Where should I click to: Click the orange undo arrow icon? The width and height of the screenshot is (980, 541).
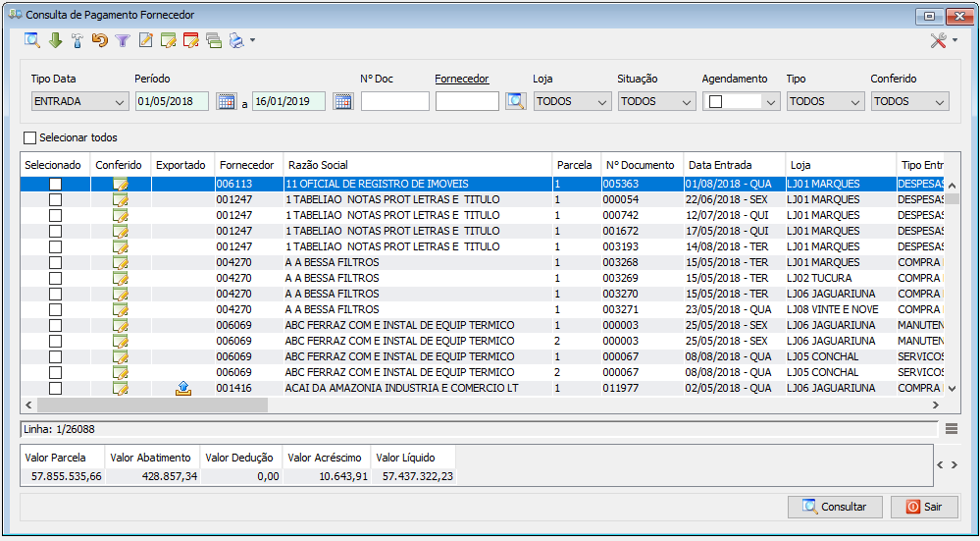click(100, 40)
